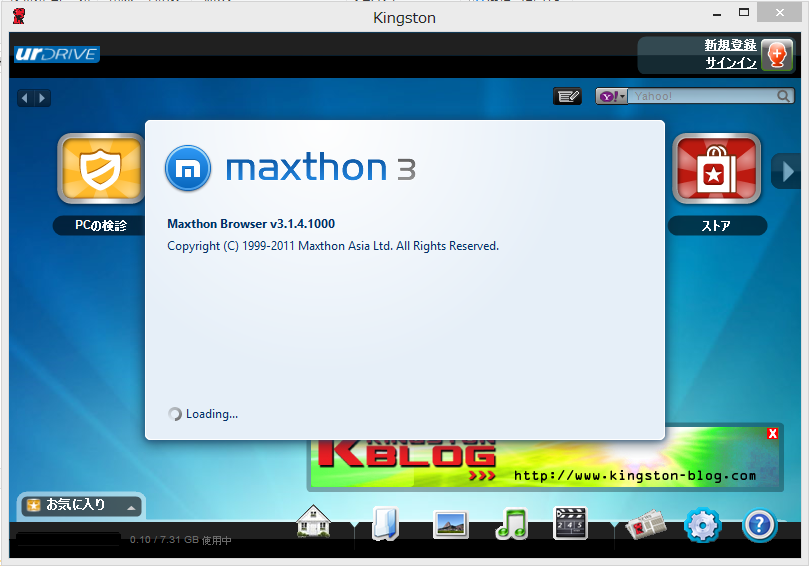Screen dimensions: 809x566
Task: Open the notes edit icon near search
Action: tap(568, 96)
